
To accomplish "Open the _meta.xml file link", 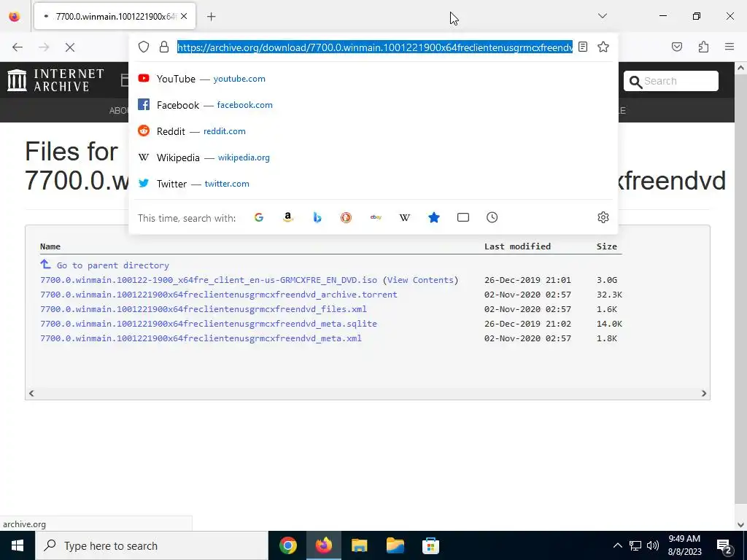I will click(x=201, y=338).
